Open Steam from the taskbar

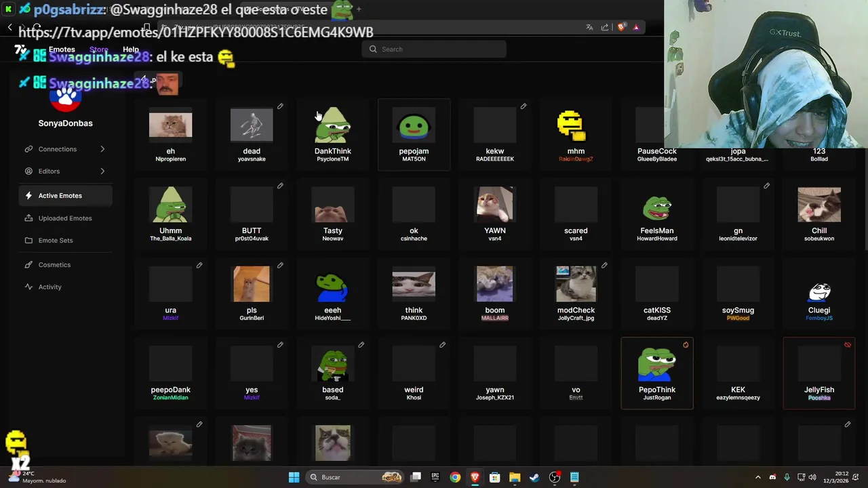[534, 477]
